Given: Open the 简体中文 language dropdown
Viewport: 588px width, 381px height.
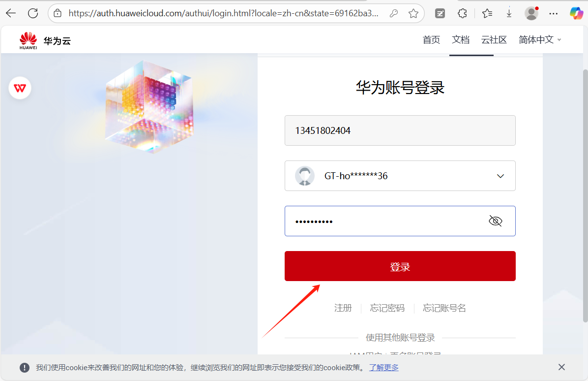Looking at the screenshot, I should point(540,40).
